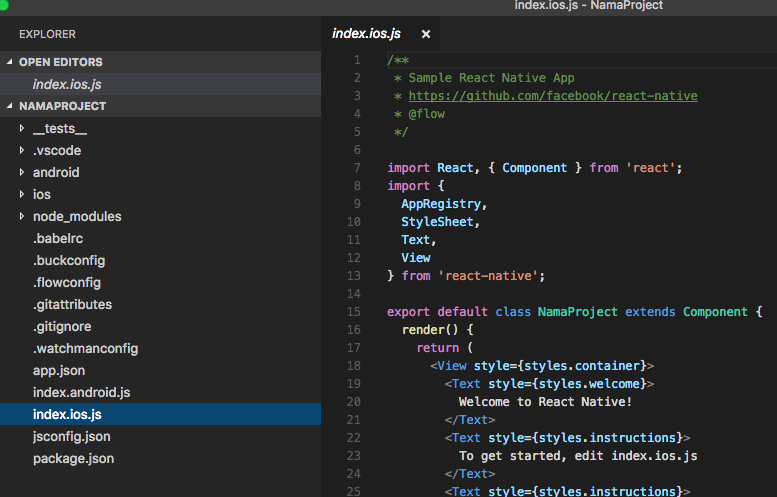Expand the android folder arrow
777x497 pixels.
click(21, 172)
